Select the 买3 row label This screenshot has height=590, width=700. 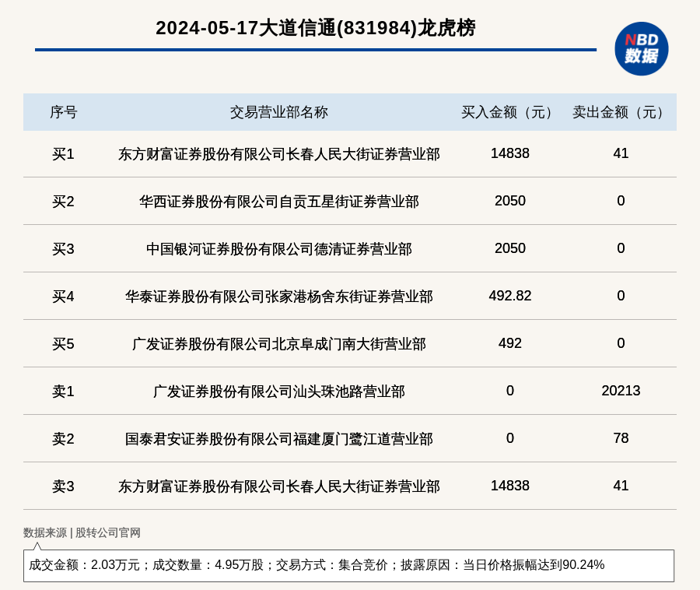tap(64, 249)
